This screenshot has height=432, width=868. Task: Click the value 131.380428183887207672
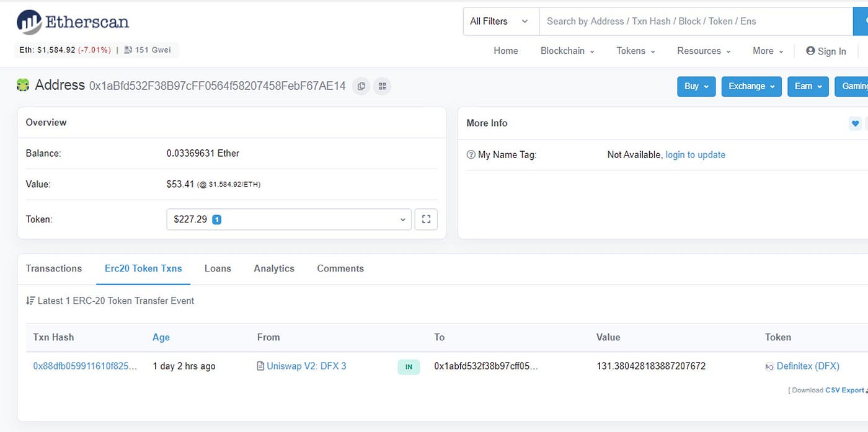tap(651, 366)
